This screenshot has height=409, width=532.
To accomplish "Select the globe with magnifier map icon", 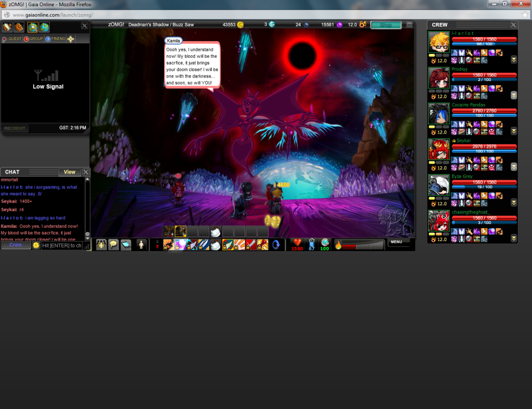I will pyautogui.click(x=33, y=27).
